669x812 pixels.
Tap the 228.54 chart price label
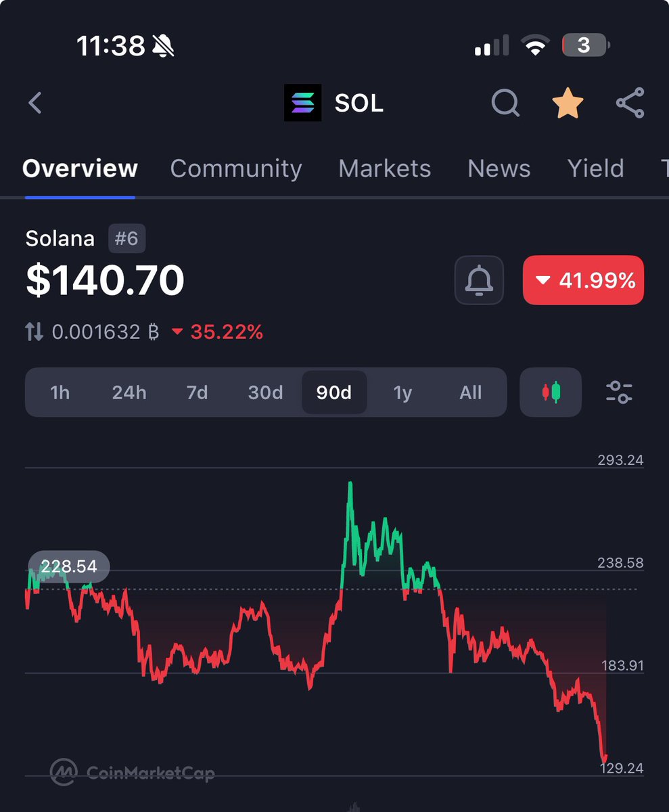click(x=68, y=566)
